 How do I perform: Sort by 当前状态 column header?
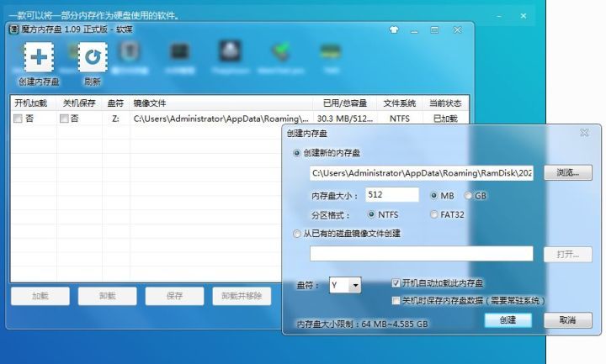pos(445,103)
